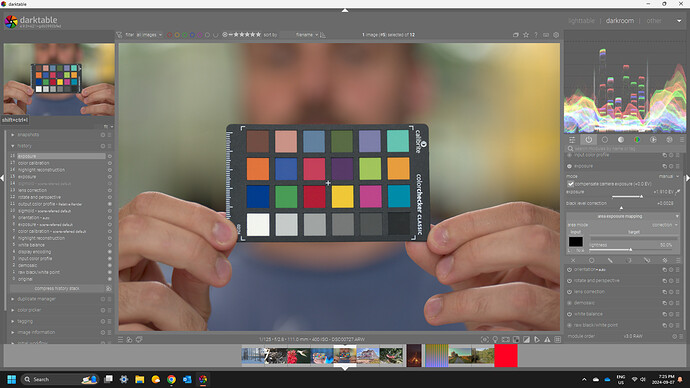690x388 pixels.
Task: Click the star rating icon in top toolbar
Action: coord(526,35)
